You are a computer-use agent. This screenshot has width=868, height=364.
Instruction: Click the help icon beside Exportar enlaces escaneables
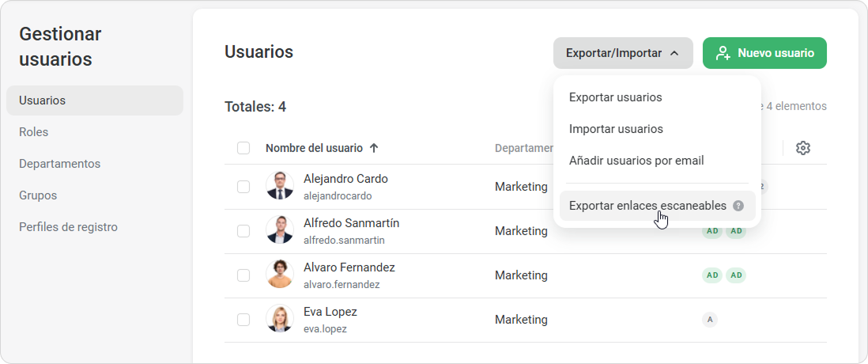[738, 206]
